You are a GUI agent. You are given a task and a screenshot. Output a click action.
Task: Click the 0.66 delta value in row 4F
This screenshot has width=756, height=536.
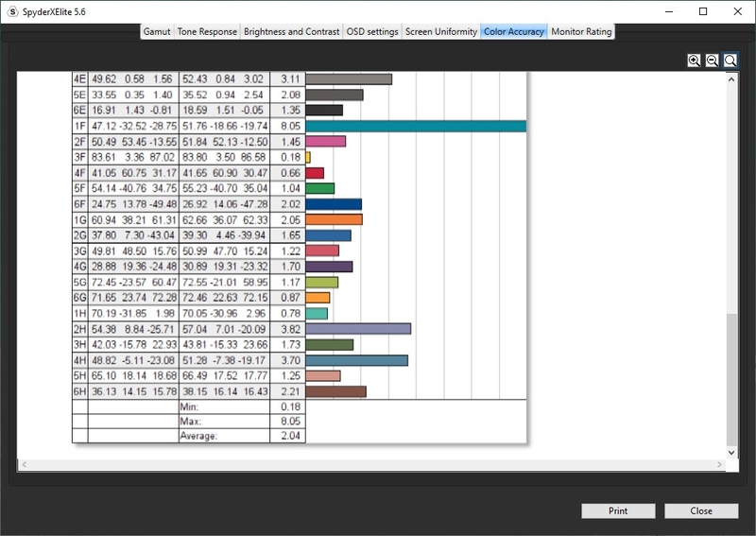[290, 173]
